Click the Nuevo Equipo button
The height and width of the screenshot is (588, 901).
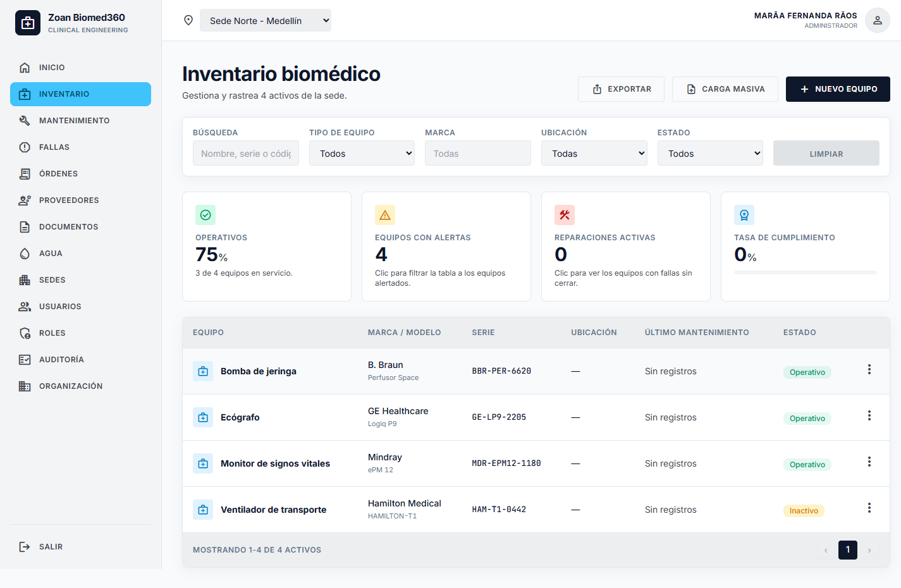click(838, 89)
